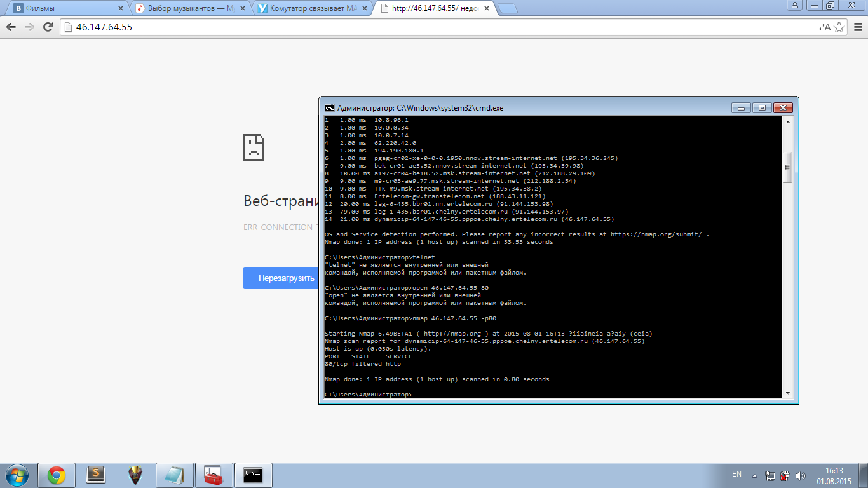Click the cmd.exe window title icon
The image size is (868, 488).
pyautogui.click(x=329, y=108)
